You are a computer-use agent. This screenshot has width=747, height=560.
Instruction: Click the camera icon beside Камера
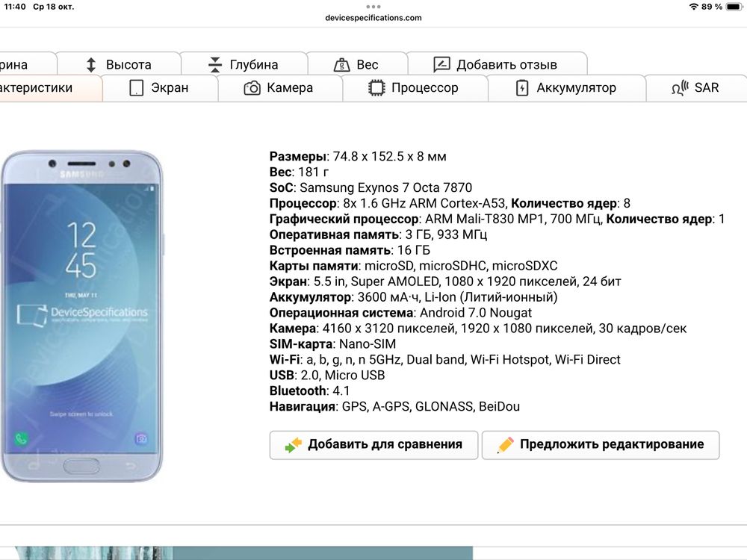coord(252,88)
